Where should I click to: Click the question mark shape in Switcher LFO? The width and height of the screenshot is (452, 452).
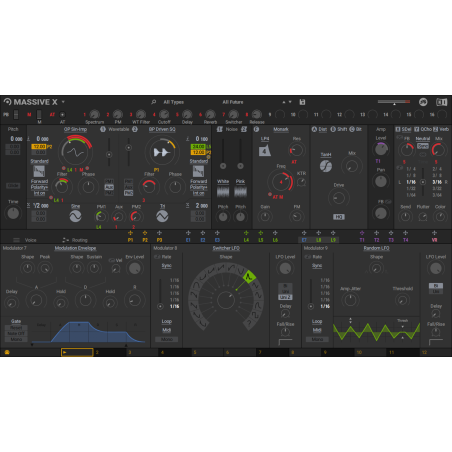249,323
